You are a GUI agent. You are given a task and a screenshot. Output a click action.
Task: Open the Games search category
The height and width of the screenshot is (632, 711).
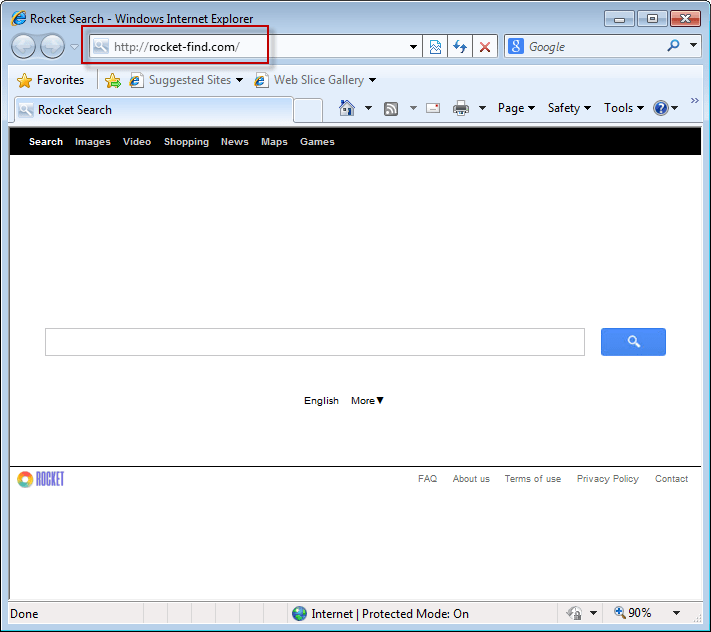click(317, 141)
